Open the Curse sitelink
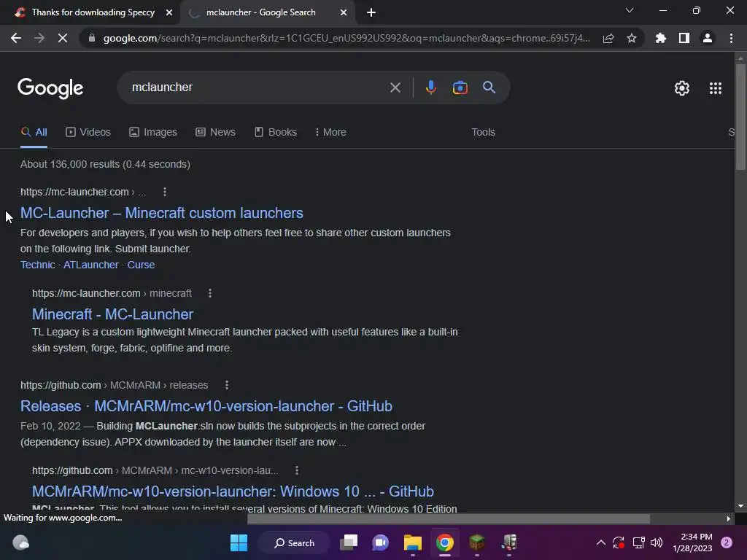Image resolution: width=747 pixels, height=560 pixels. pyautogui.click(x=141, y=265)
